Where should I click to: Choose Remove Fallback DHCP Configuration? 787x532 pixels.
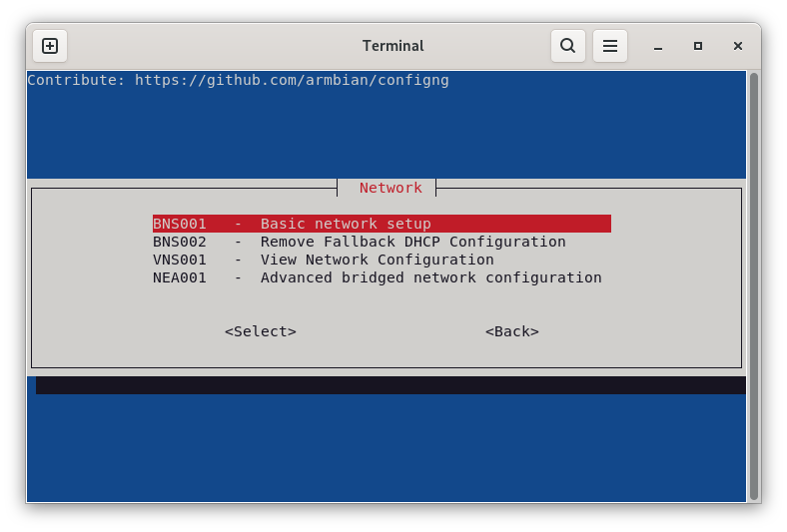click(412, 242)
